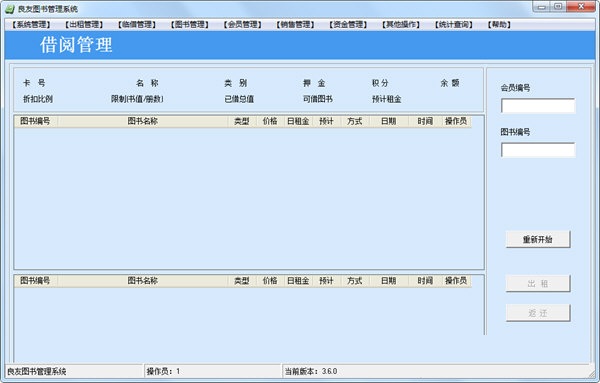The image size is (600, 383).
Task: Click 预计 column header in lower list
Action: pyautogui.click(x=326, y=281)
